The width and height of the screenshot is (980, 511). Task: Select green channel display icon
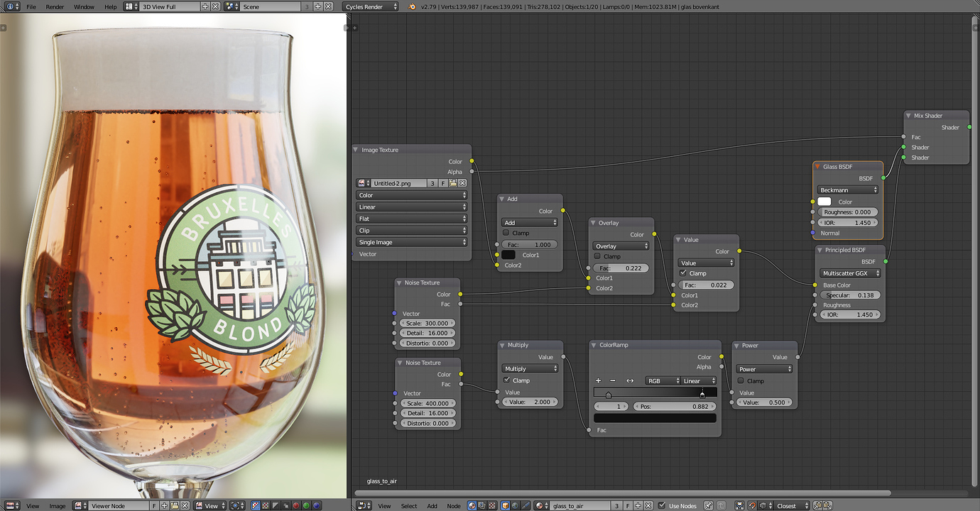click(x=305, y=505)
